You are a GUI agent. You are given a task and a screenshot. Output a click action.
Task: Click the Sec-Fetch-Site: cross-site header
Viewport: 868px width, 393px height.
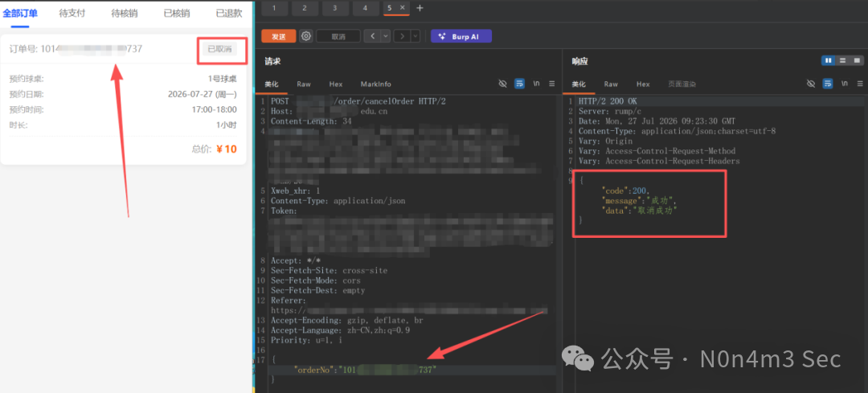tap(329, 271)
